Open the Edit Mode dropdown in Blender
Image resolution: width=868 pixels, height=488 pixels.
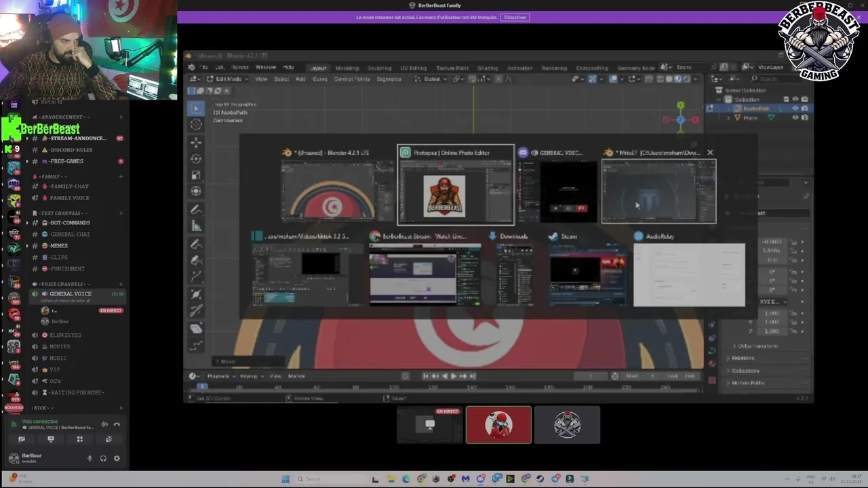(227, 79)
